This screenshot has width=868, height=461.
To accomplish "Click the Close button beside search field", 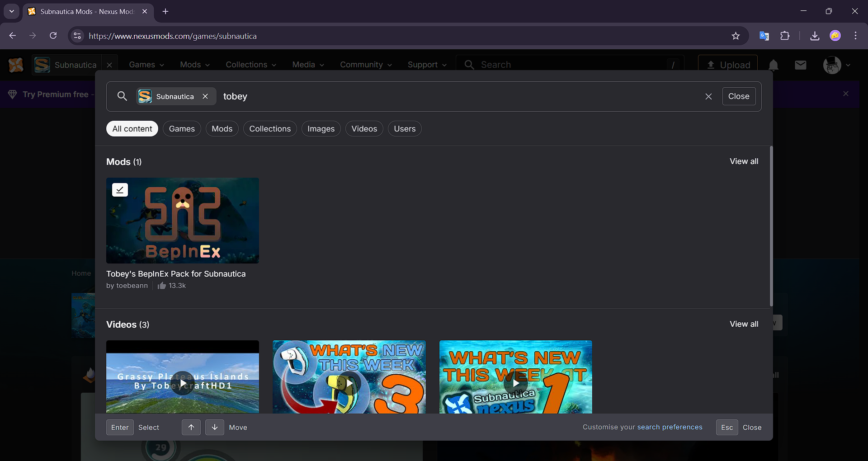I will pyautogui.click(x=739, y=96).
